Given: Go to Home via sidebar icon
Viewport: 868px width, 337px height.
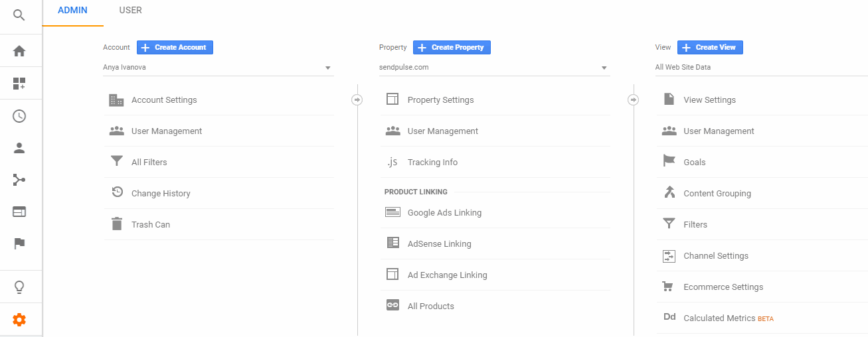Looking at the screenshot, I should click(19, 51).
